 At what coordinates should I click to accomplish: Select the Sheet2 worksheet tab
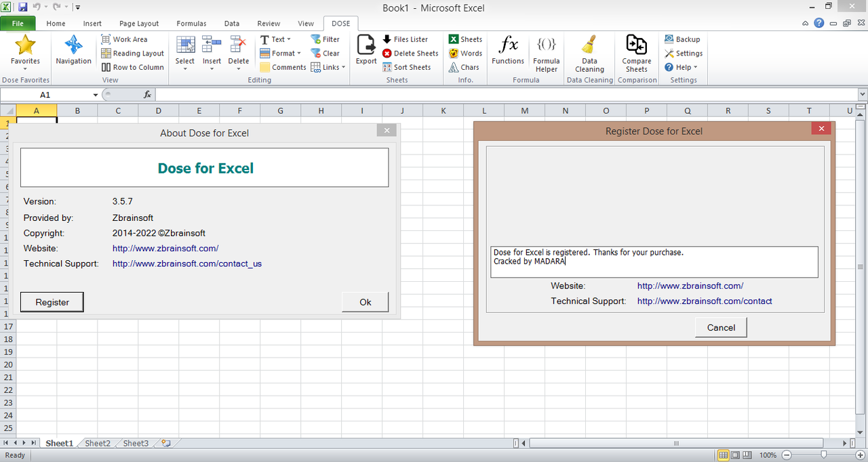pyautogui.click(x=98, y=443)
